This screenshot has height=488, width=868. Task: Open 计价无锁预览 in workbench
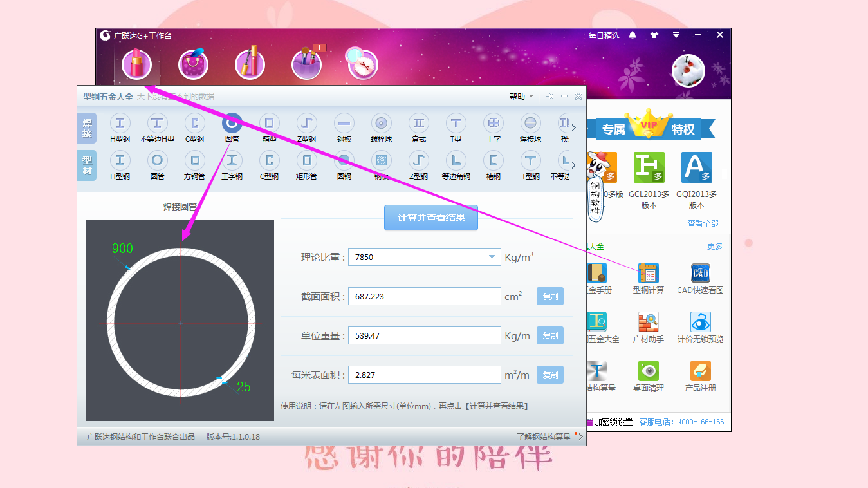click(701, 327)
